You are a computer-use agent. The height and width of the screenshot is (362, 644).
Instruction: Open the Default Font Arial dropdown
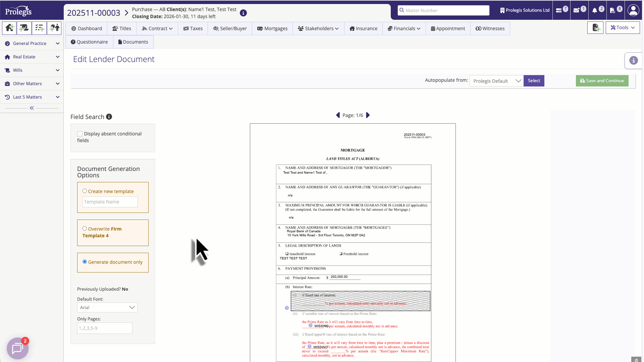click(x=107, y=307)
